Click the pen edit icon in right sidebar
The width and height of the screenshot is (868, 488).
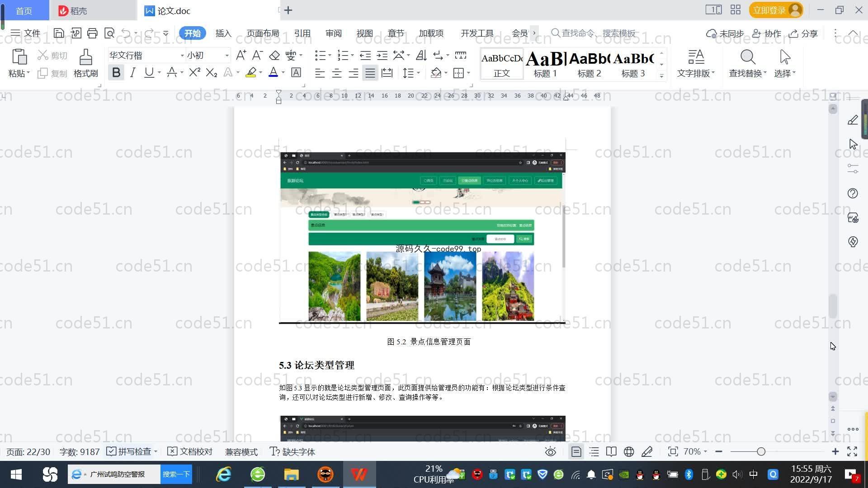pyautogui.click(x=853, y=120)
